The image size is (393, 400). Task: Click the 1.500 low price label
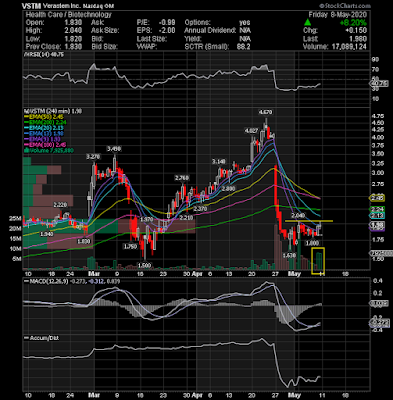tap(145, 265)
